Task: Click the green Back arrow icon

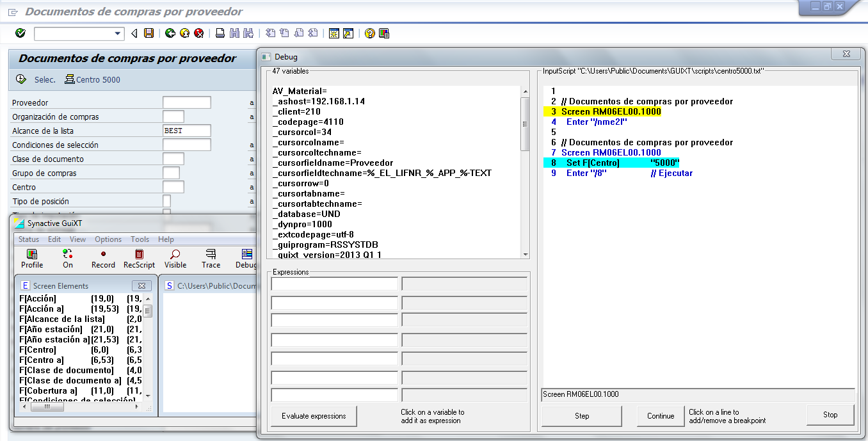Action: coord(170,33)
